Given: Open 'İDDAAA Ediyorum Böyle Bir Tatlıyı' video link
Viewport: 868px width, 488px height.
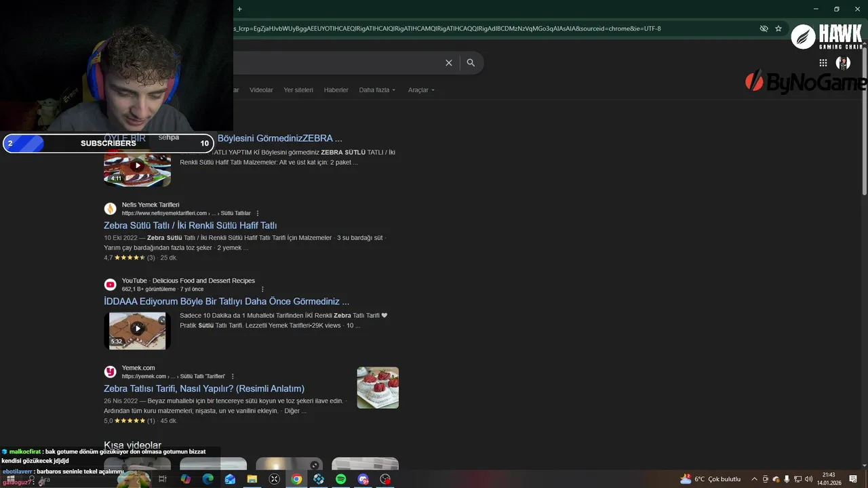Looking at the screenshot, I should click(x=226, y=301).
